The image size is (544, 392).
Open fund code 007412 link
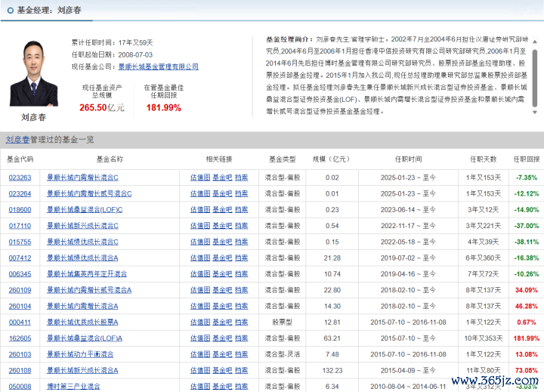20,258
